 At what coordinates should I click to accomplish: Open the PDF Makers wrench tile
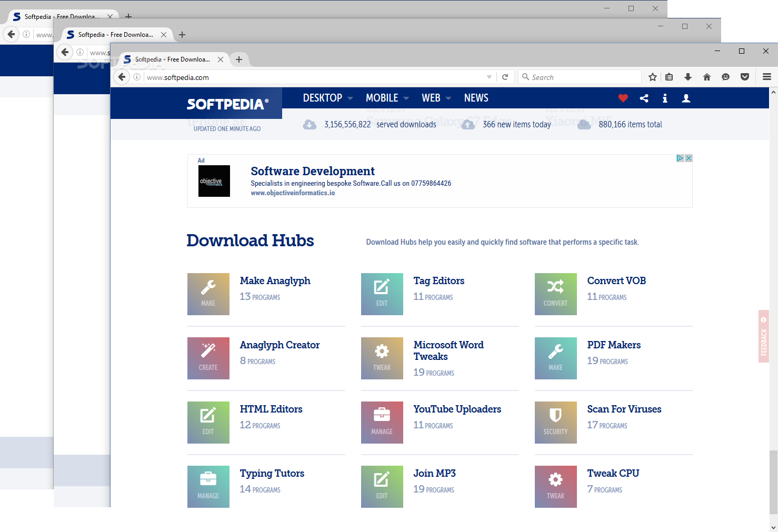[x=556, y=358]
